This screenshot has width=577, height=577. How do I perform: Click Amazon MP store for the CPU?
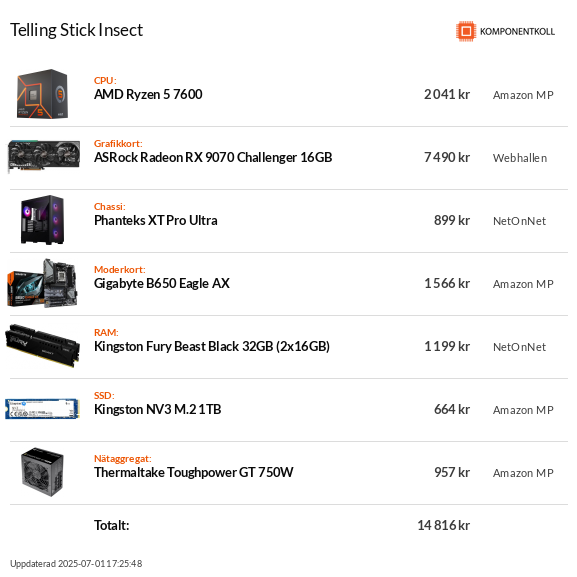(523, 95)
